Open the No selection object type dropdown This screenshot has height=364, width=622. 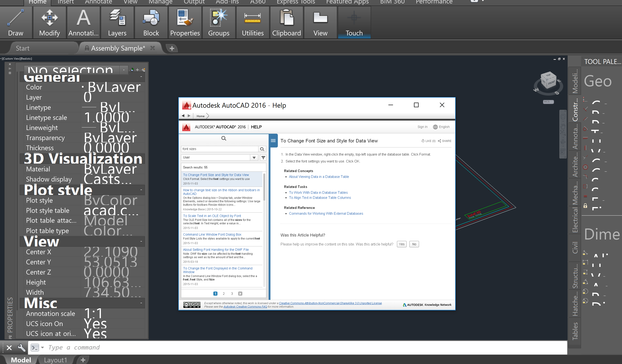pyautogui.click(x=124, y=70)
